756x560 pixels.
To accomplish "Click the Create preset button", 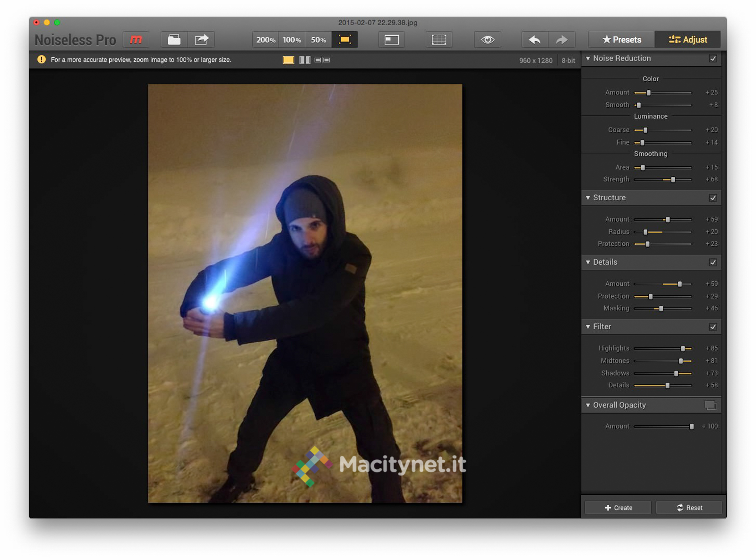I will [618, 508].
